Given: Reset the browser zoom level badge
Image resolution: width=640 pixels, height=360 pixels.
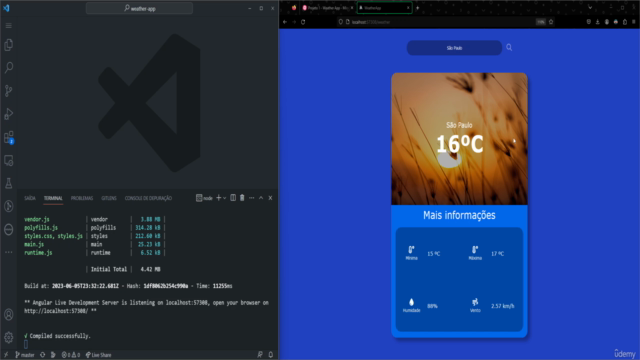Looking at the screenshot, I should coord(541,22).
